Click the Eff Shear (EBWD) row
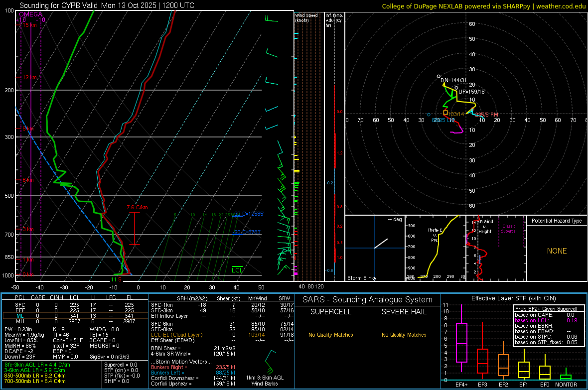This screenshot has width=588, height=390. [222, 340]
